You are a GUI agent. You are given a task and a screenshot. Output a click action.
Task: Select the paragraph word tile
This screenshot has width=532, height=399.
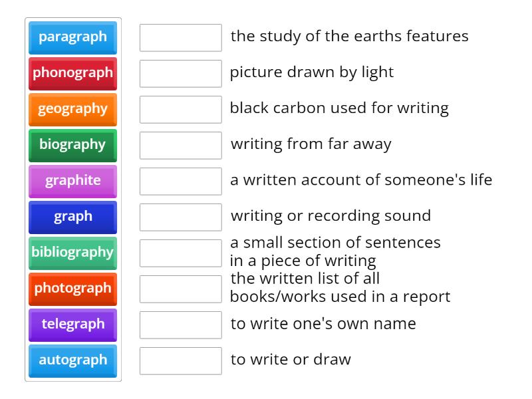coord(72,38)
